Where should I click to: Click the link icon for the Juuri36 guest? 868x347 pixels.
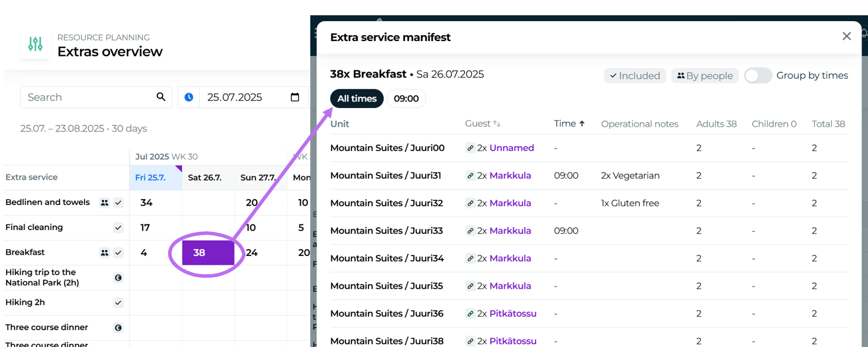(470, 314)
